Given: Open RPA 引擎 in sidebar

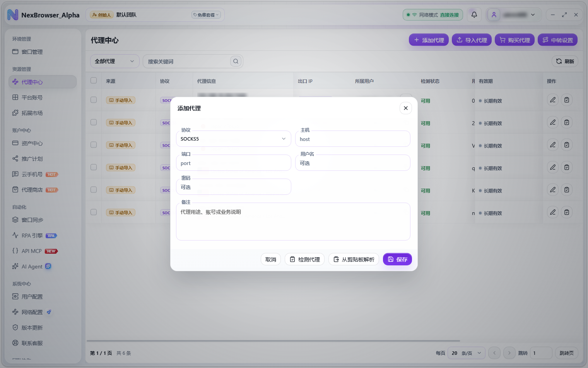Looking at the screenshot, I should 43,236.
